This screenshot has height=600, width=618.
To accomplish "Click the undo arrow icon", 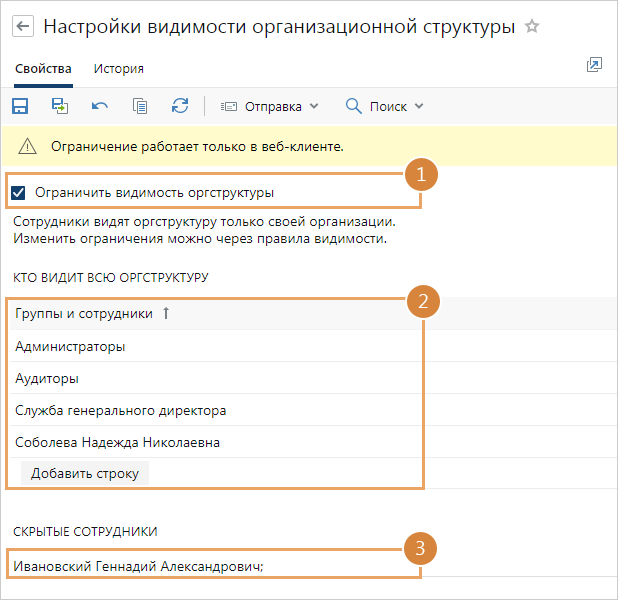I will point(100,106).
